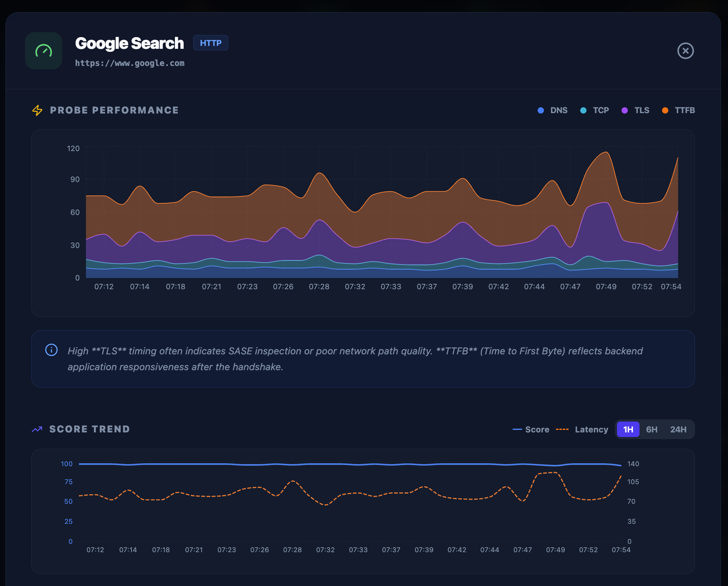The width and height of the screenshot is (728, 586).
Task: Click the 140 value on the latency axis
Action: point(633,464)
